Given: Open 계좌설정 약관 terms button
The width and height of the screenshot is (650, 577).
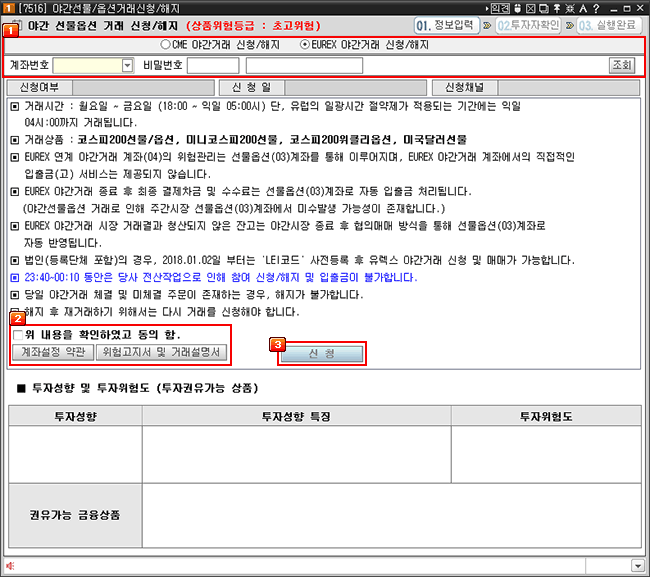Looking at the screenshot, I should 52,352.
